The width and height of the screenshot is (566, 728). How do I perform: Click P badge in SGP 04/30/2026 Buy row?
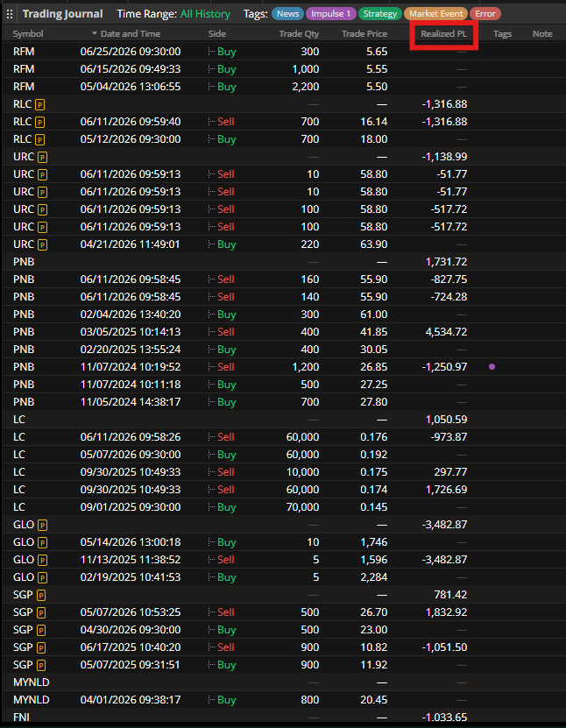[41, 630]
